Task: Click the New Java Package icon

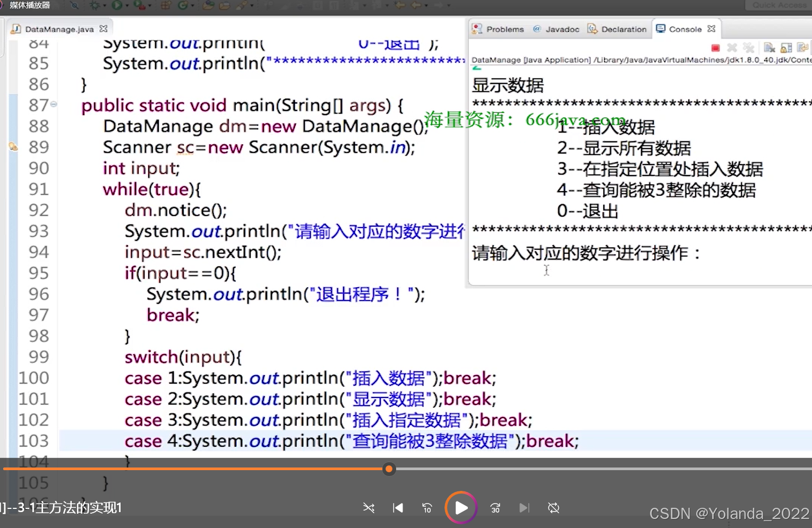Action: (x=166, y=5)
